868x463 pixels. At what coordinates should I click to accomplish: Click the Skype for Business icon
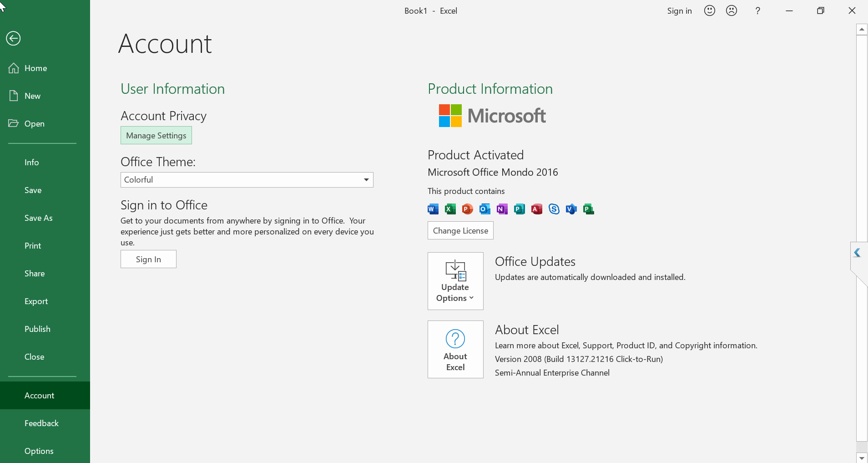554,209
